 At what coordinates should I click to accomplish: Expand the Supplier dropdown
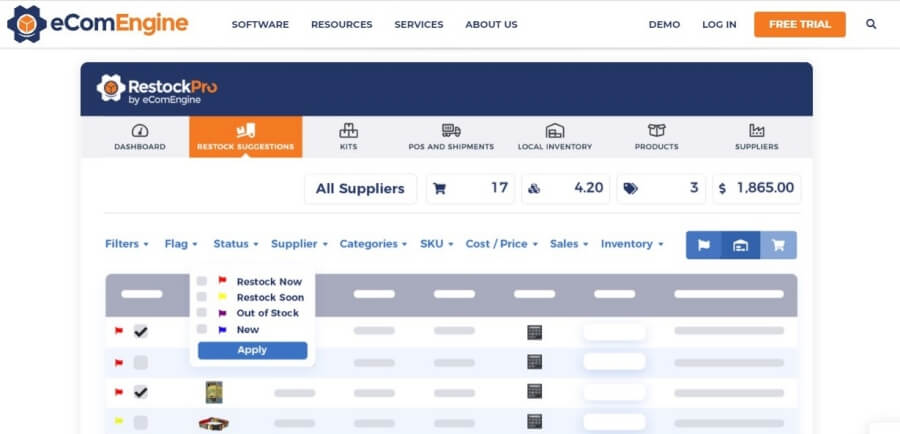299,244
